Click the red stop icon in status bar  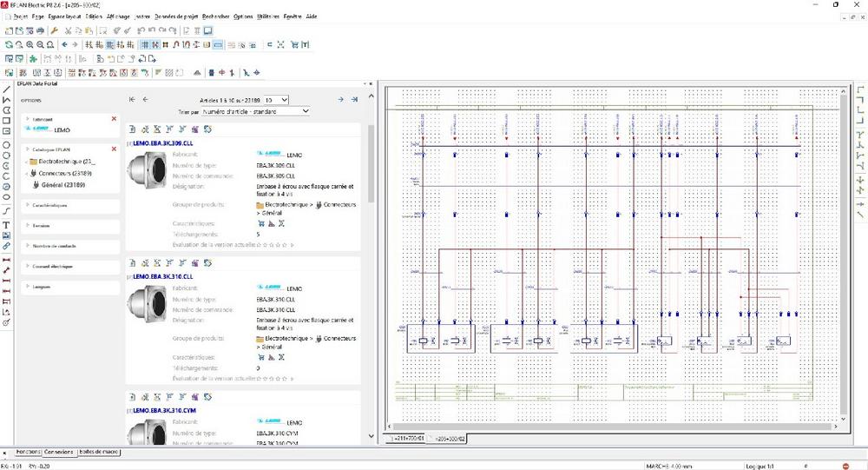pos(845,467)
